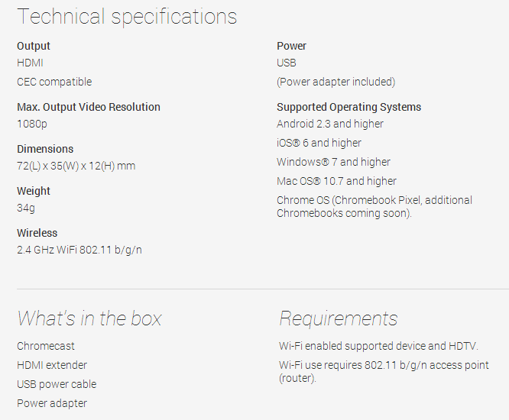Click the HDMI extender item
509x420 pixels.
52,365
